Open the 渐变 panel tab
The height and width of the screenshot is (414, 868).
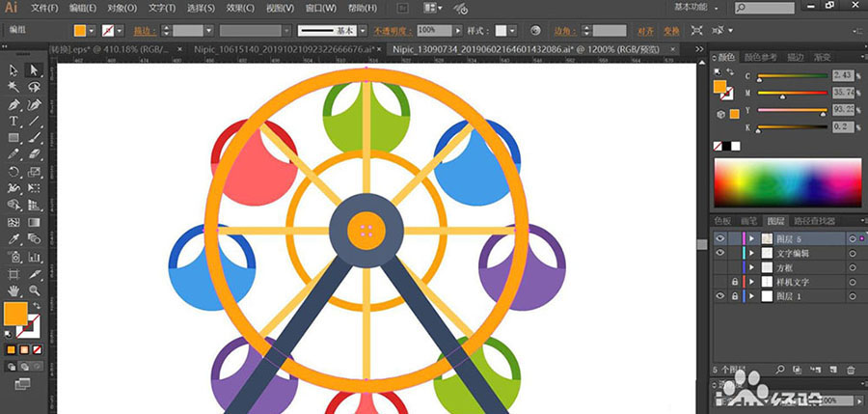click(x=822, y=57)
